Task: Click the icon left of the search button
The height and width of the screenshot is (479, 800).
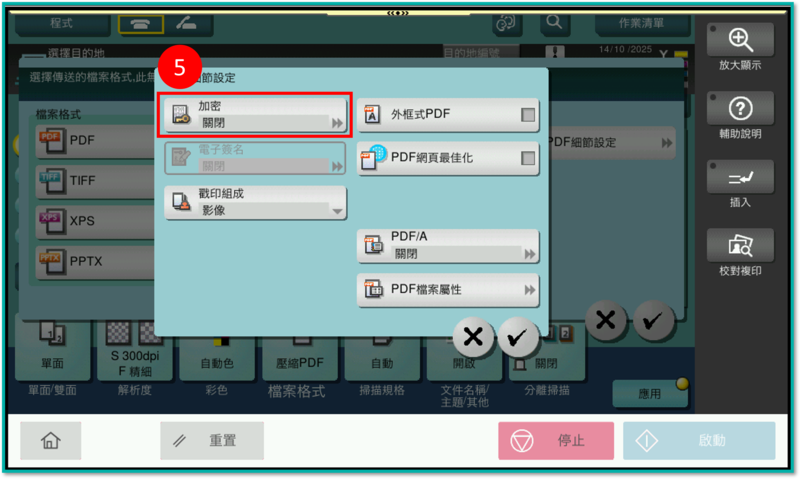Action: (506, 23)
